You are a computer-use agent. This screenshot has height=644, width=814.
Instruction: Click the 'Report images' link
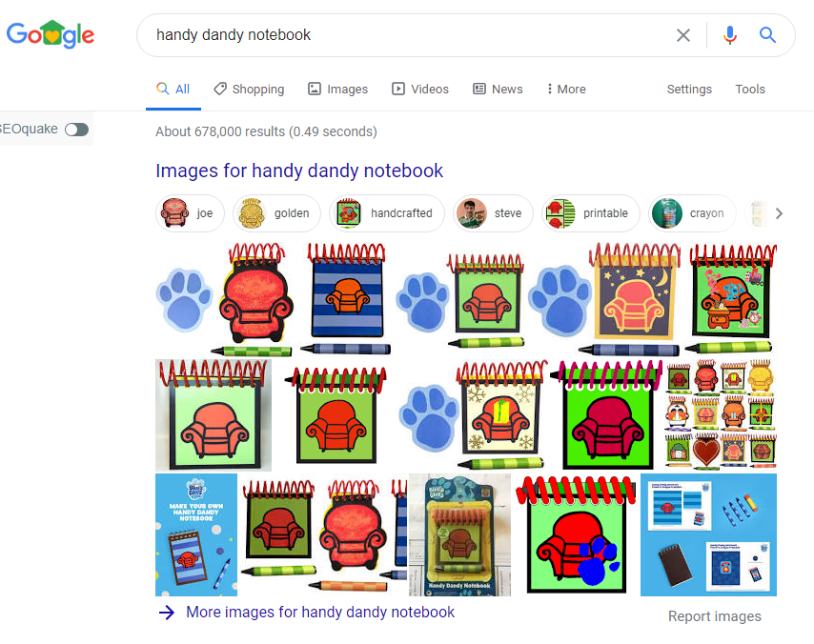pos(714,616)
